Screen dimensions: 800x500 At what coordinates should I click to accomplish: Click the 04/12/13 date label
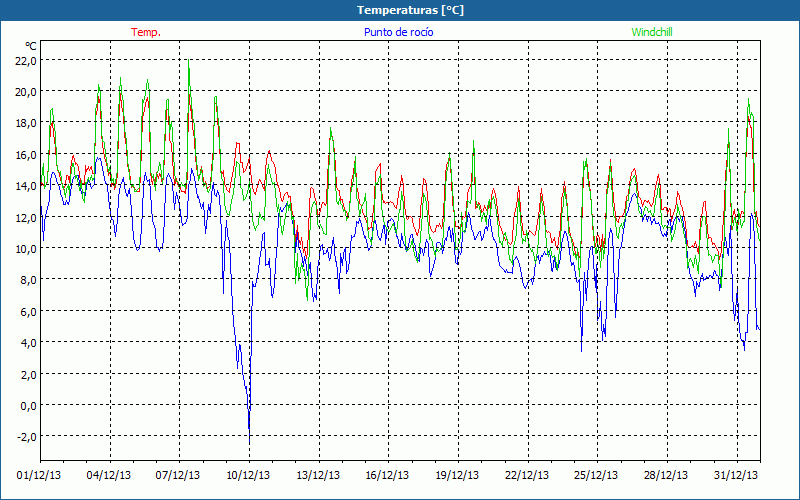click(x=108, y=476)
